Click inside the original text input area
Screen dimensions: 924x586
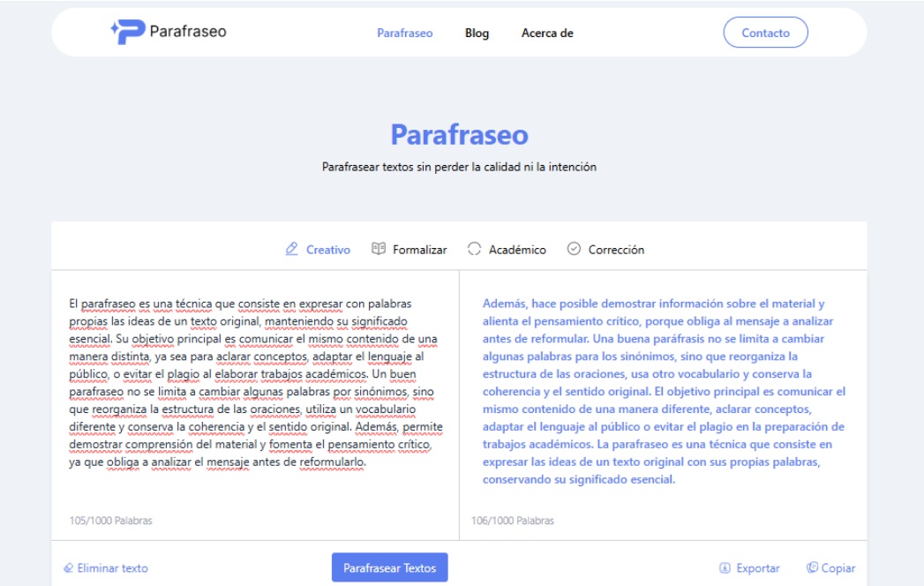pyautogui.click(x=255, y=383)
